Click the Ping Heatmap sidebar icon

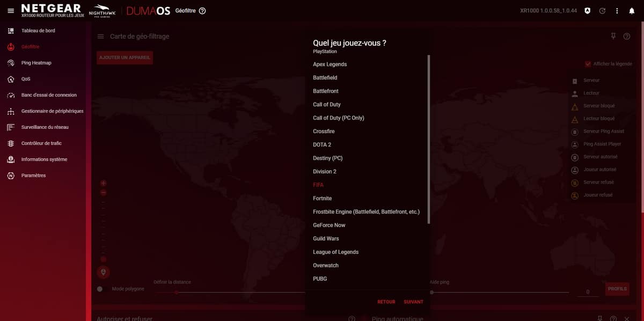click(x=11, y=63)
